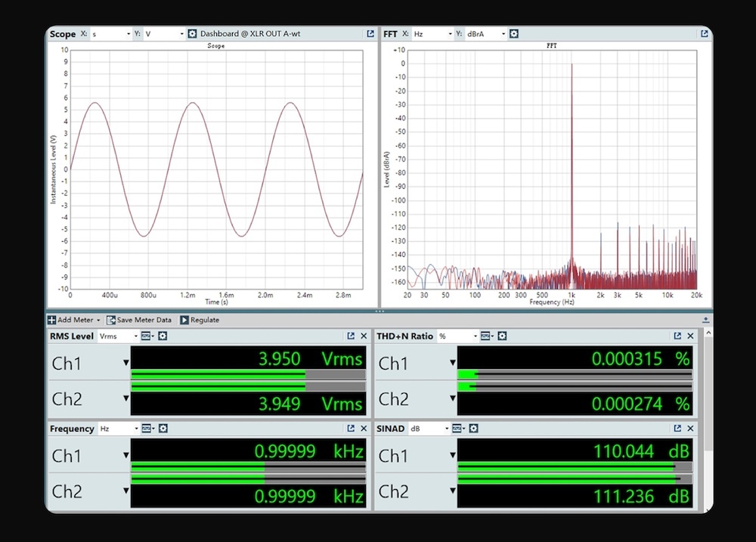
Task: Pop out THD+N Ratio meter
Action: pyautogui.click(x=677, y=336)
